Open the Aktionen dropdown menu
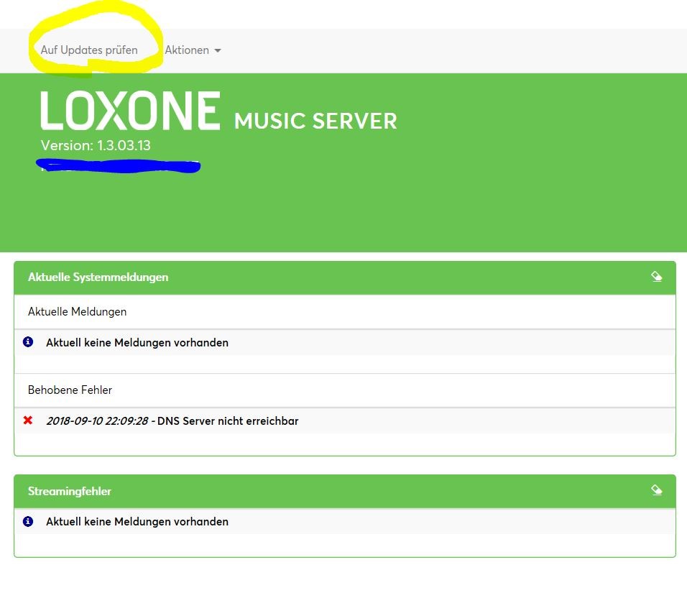Viewport: 687px width, 616px height. coord(193,50)
